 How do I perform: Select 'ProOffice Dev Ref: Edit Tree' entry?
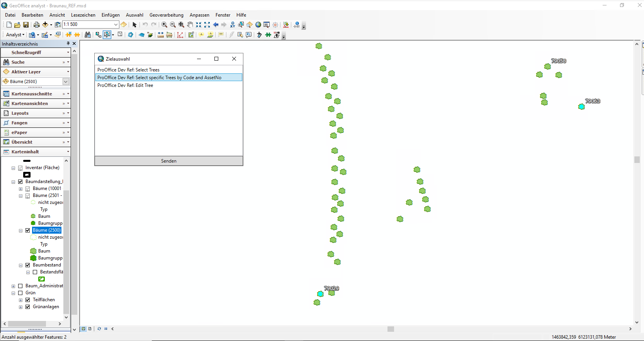pyautogui.click(x=125, y=85)
